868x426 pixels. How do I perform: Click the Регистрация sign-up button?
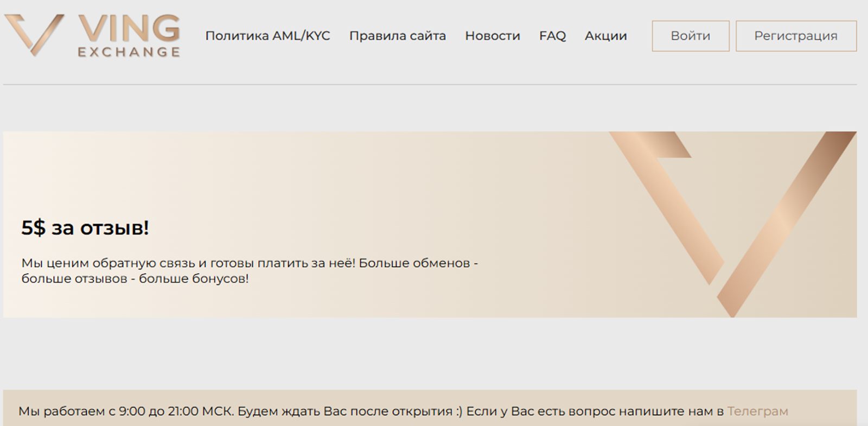(x=796, y=36)
